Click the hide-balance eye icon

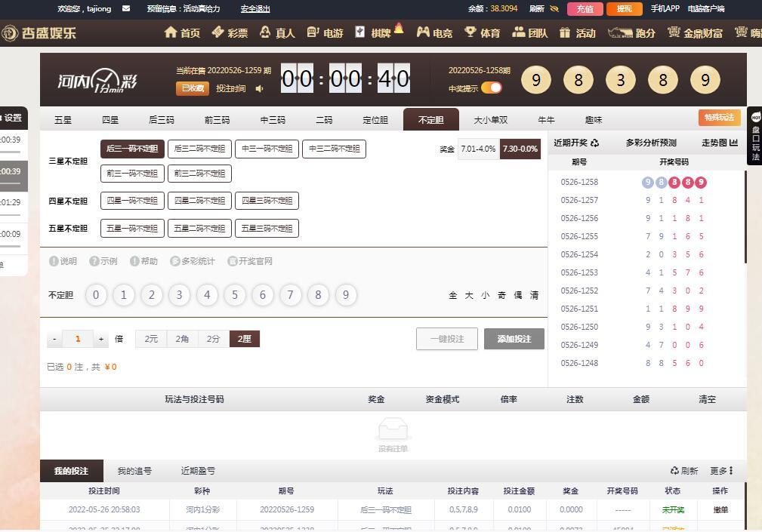554,9
